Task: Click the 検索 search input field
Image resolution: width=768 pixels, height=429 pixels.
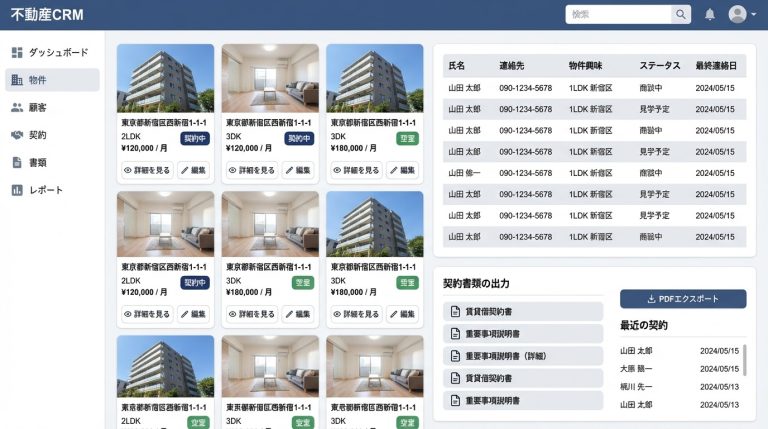Action: tap(618, 15)
